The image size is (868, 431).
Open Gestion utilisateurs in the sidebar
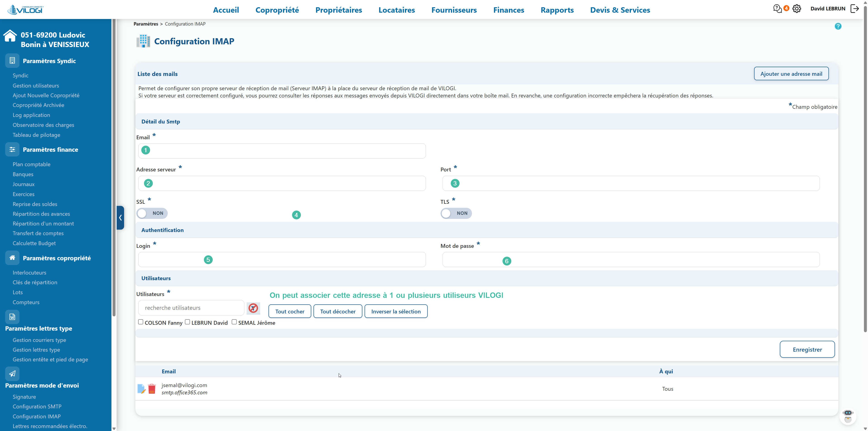pos(36,86)
